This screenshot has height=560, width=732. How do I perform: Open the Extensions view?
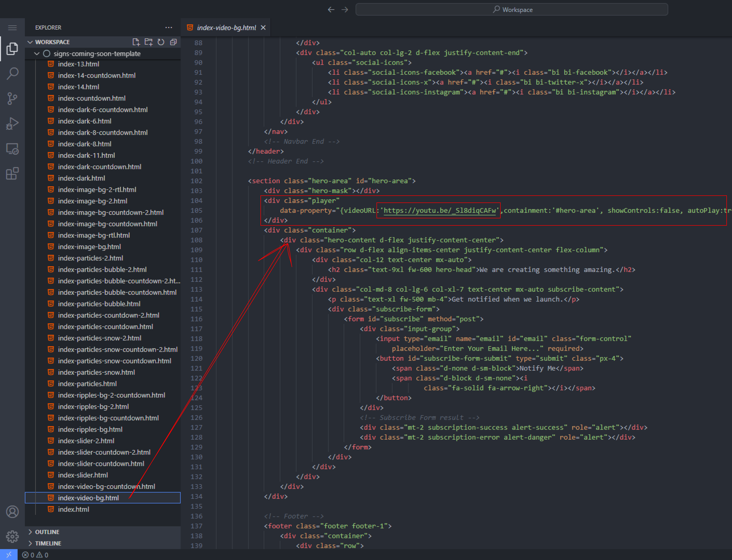click(12, 174)
